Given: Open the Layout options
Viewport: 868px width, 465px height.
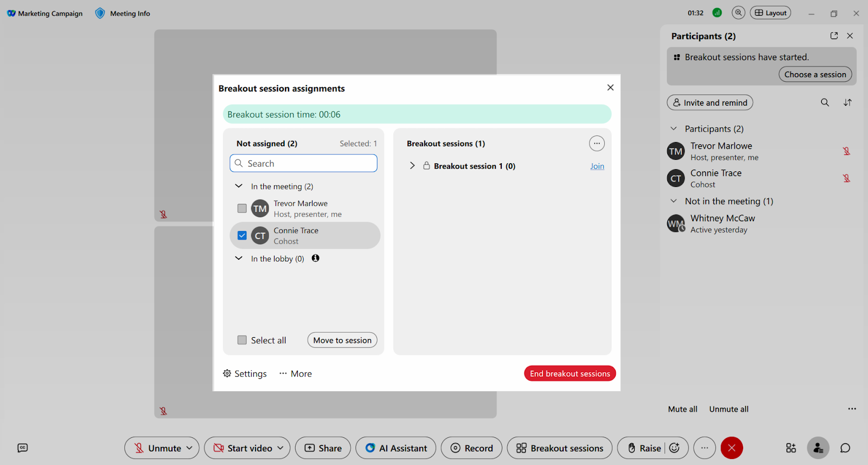Looking at the screenshot, I should pyautogui.click(x=770, y=12).
